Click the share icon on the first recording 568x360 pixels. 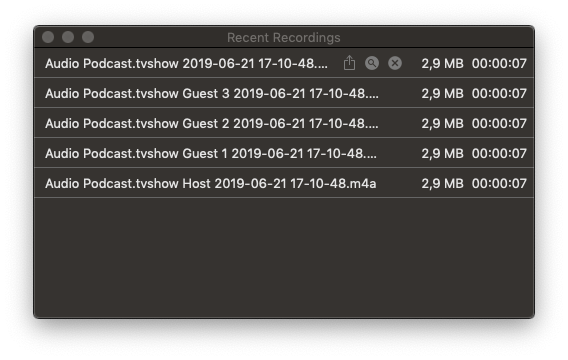[349, 63]
